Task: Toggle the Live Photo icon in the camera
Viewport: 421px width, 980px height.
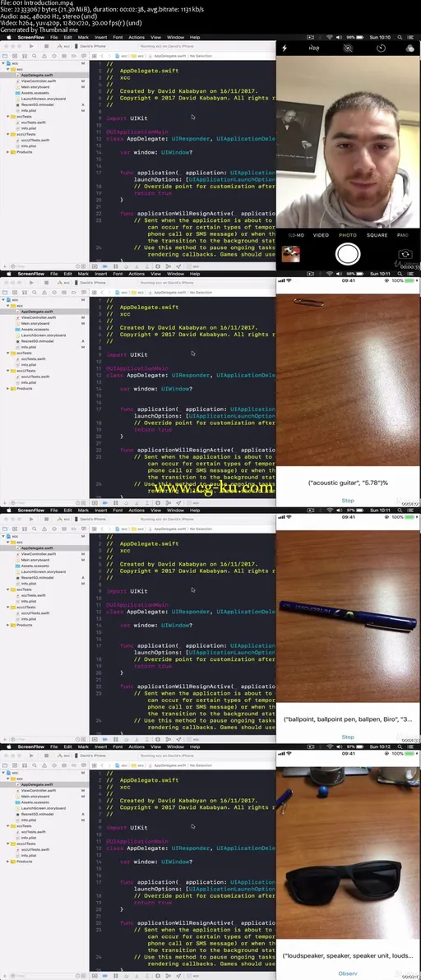Action: [x=348, y=49]
